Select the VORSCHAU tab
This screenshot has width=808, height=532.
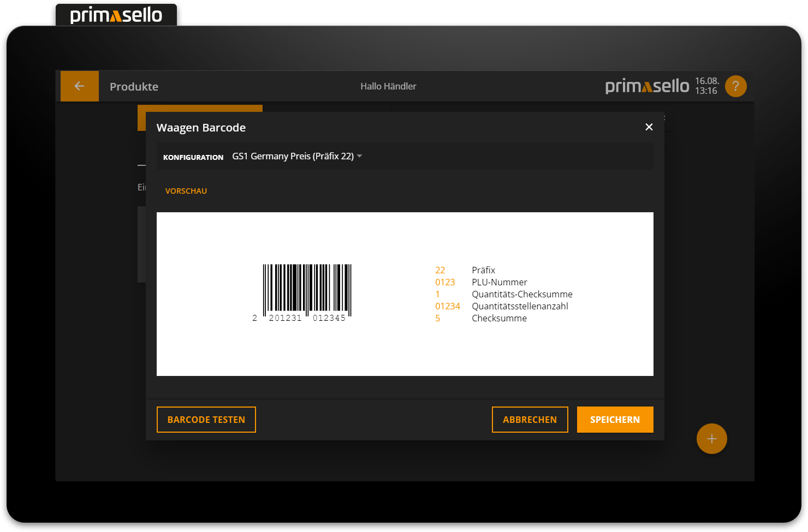186,190
